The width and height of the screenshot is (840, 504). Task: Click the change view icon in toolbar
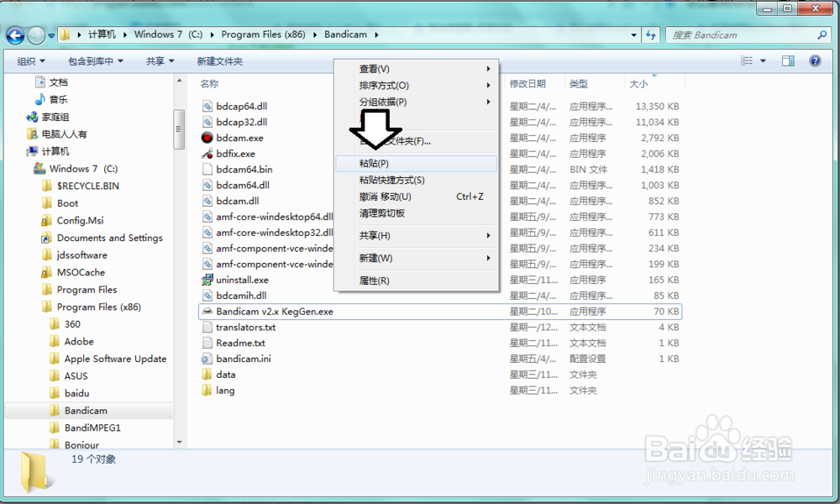pos(747,60)
